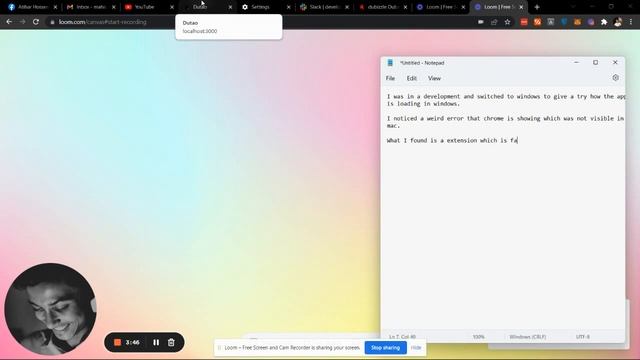Open the Notepad Edit menu
Viewport: 640px width, 360px height.
tap(411, 78)
